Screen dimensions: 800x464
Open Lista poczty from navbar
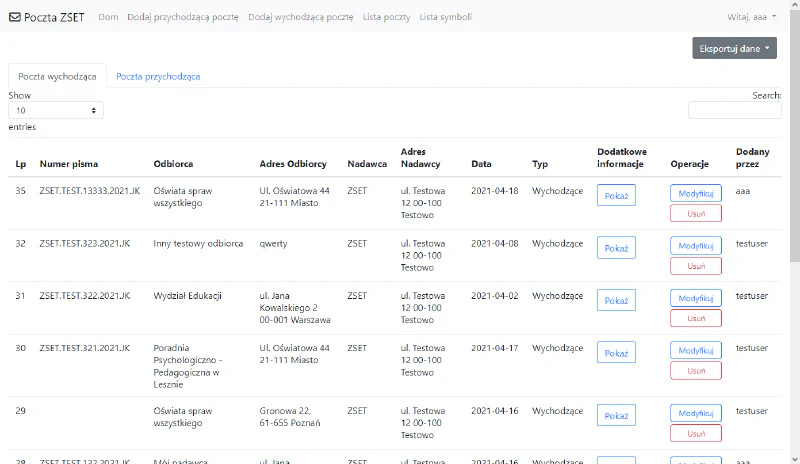(x=386, y=17)
